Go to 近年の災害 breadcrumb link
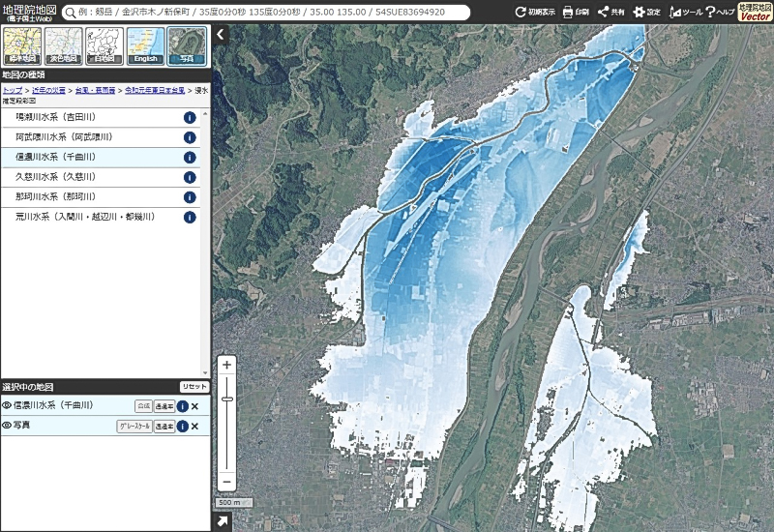774x532 pixels. coord(48,90)
